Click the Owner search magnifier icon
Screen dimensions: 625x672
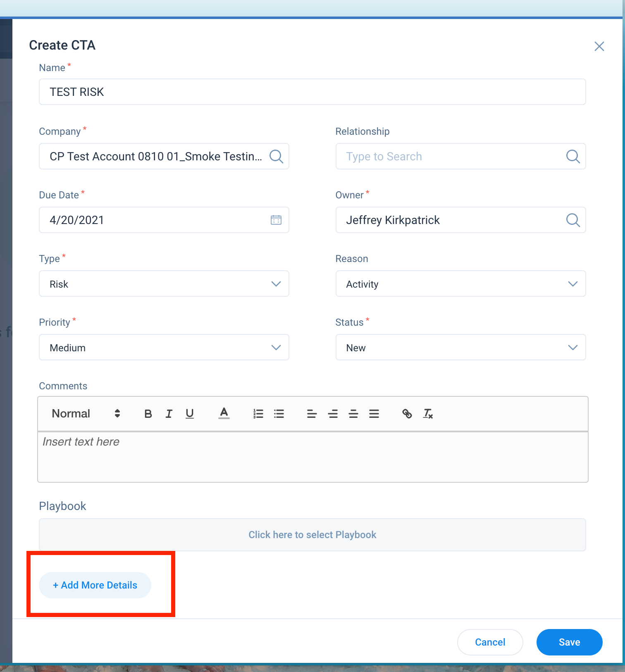click(x=573, y=220)
